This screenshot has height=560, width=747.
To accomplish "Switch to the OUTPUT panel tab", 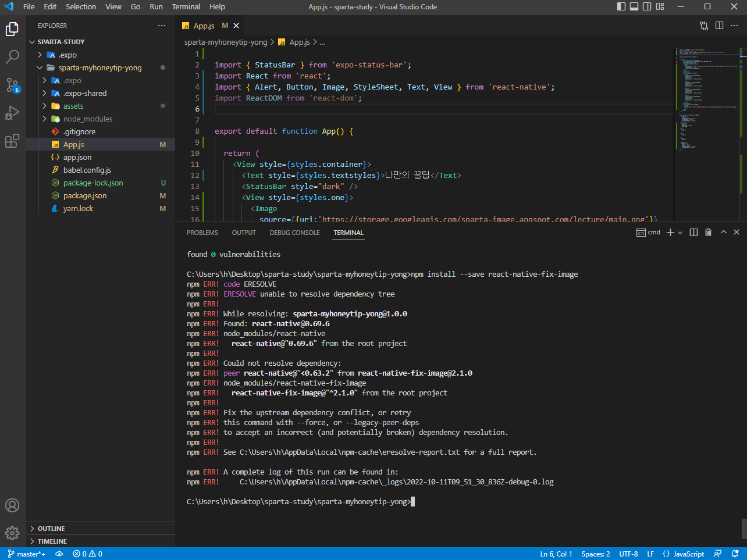I will click(x=244, y=233).
